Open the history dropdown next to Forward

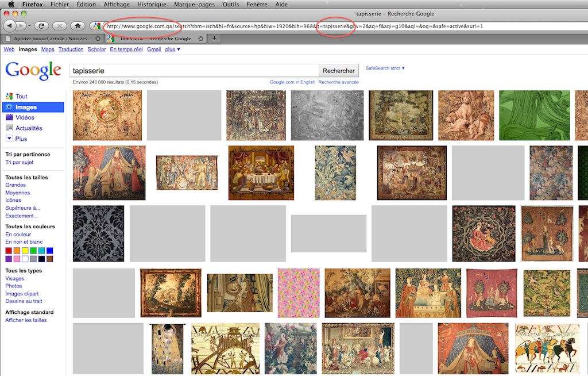pyautogui.click(x=29, y=26)
